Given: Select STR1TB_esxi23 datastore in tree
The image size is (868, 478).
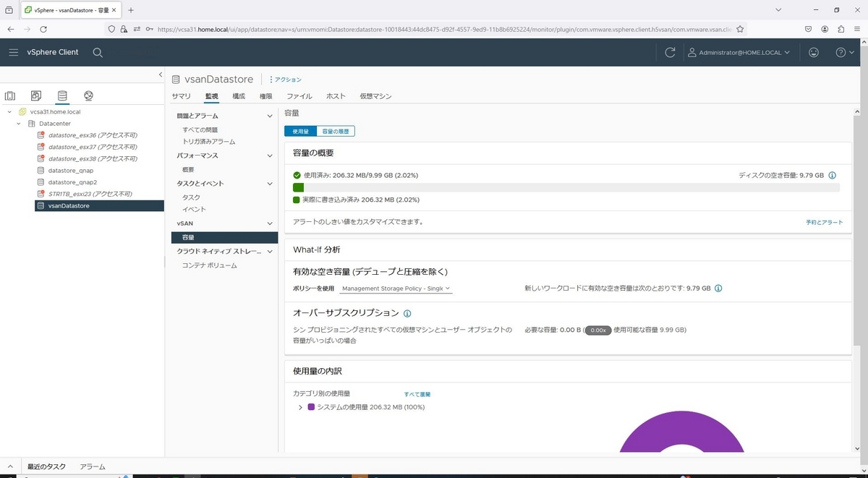Looking at the screenshot, I should click(x=90, y=194).
